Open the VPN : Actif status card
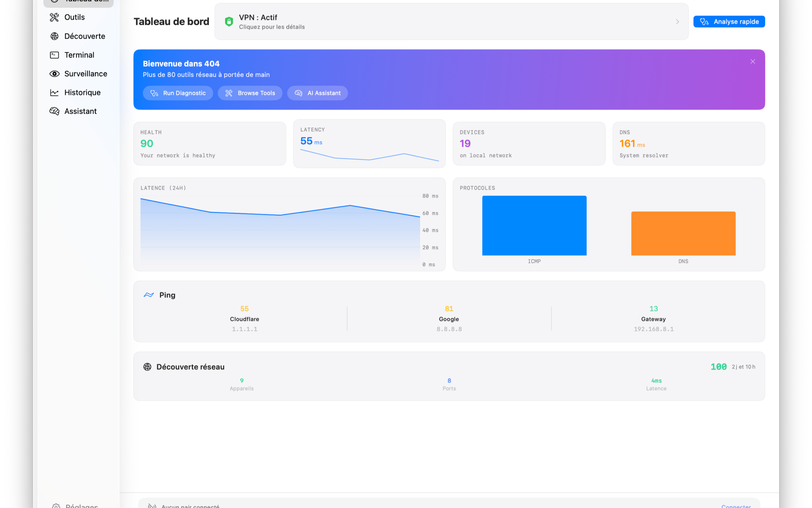812x508 pixels. 452,21
